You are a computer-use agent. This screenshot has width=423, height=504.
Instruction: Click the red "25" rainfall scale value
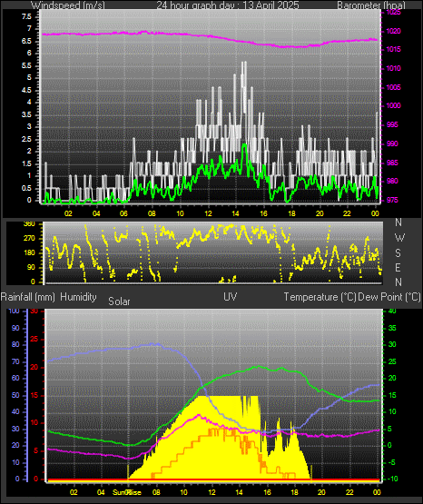[34, 339]
